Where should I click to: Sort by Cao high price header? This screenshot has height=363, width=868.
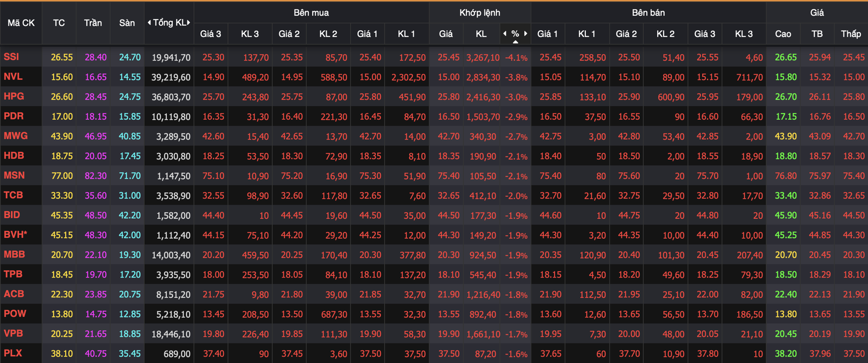click(x=783, y=34)
